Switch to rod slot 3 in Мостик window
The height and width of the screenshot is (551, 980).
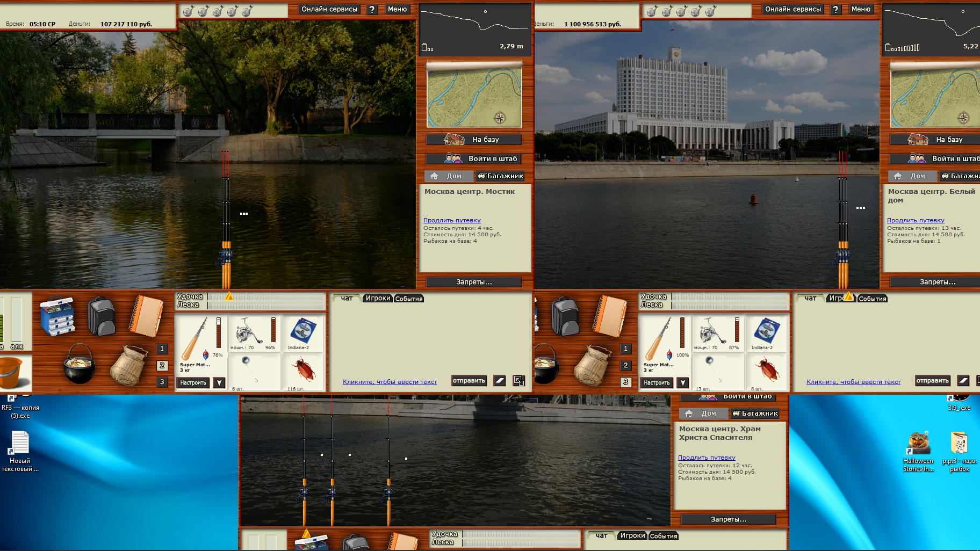point(162,382)
